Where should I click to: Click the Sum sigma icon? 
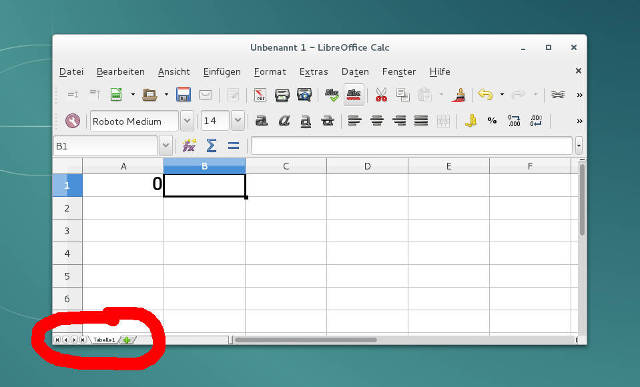211,146
